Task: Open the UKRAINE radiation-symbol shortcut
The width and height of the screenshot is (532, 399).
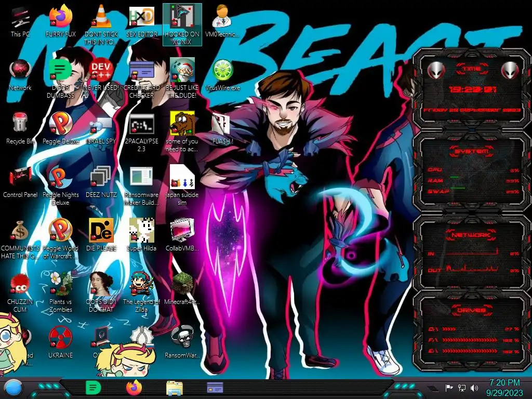Action: click(60, 342)
